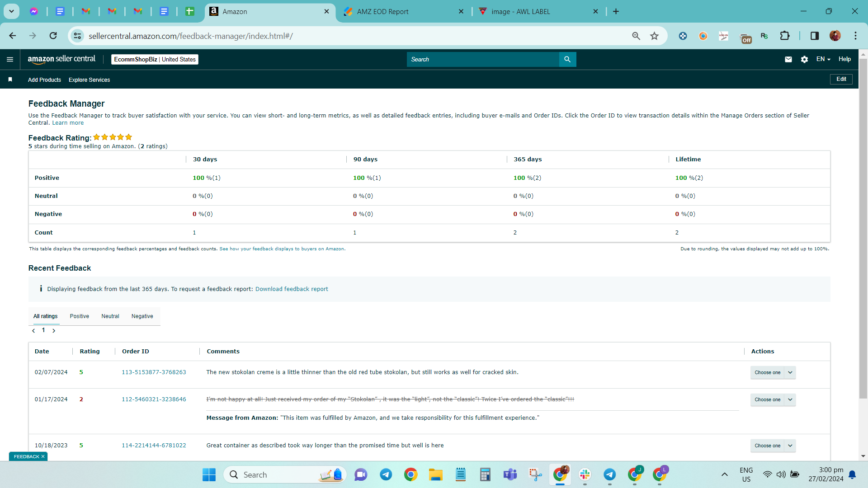The image size is (868, 488).
Task: Reload the page with the refresh icon
Action: (53, 36)
